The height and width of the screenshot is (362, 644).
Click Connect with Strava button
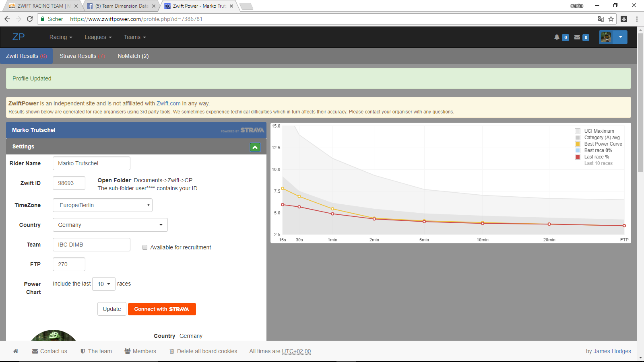162,309
